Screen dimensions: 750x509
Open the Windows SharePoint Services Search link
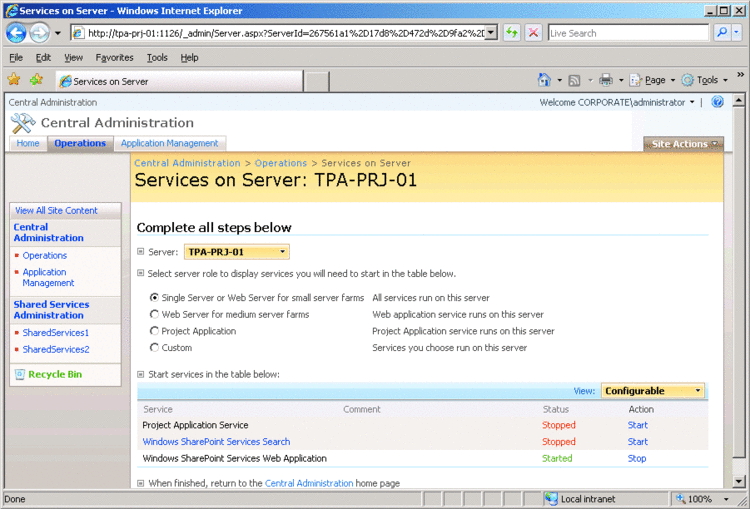[x=216, y=442]
